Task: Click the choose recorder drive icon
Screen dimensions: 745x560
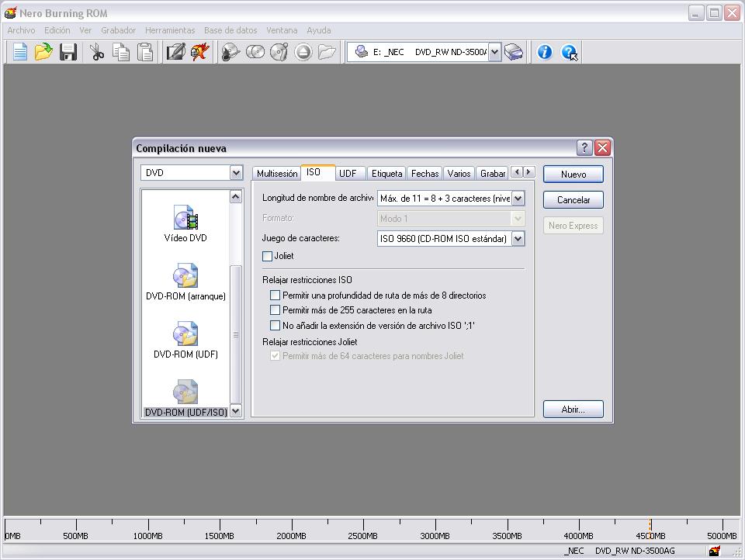Action: (514, 52)
